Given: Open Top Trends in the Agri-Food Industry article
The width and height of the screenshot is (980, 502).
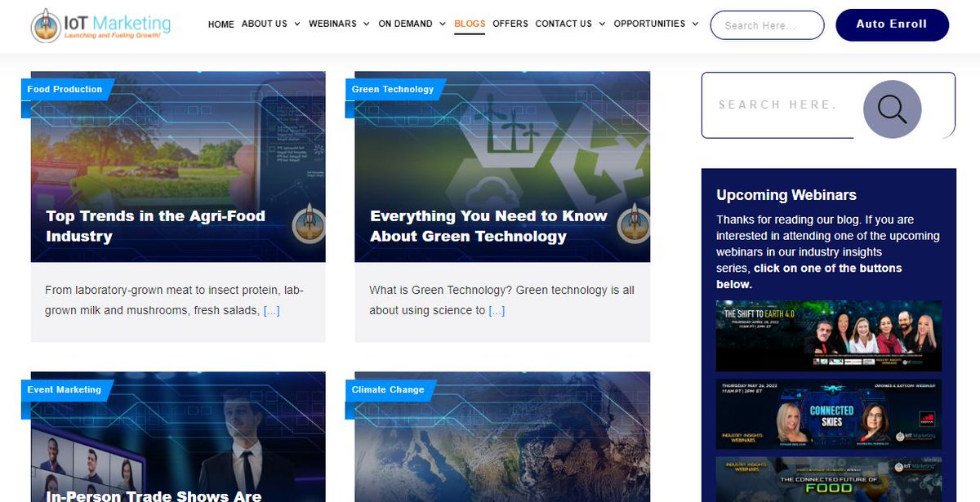Looking at the screenshot, I should click(x=155, y=226).
